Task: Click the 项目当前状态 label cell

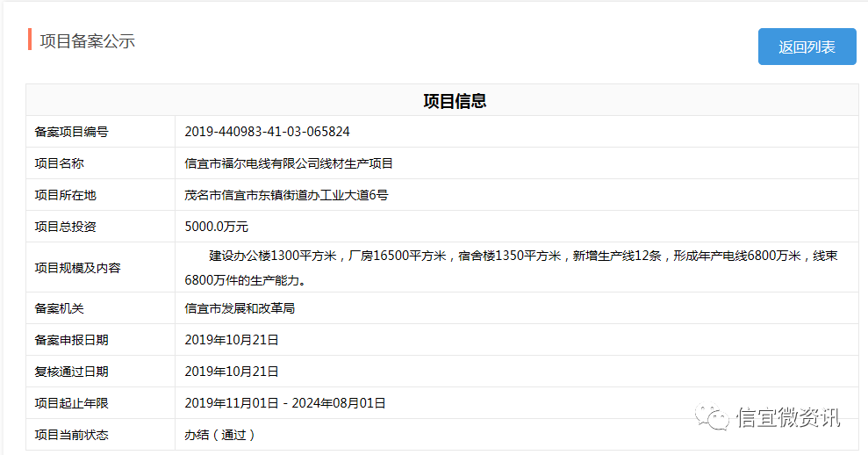Action: coord(100,435)
